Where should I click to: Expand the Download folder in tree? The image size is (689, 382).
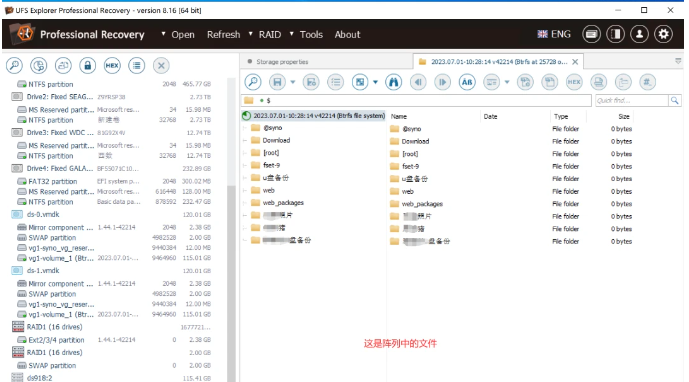pos(245,141)
